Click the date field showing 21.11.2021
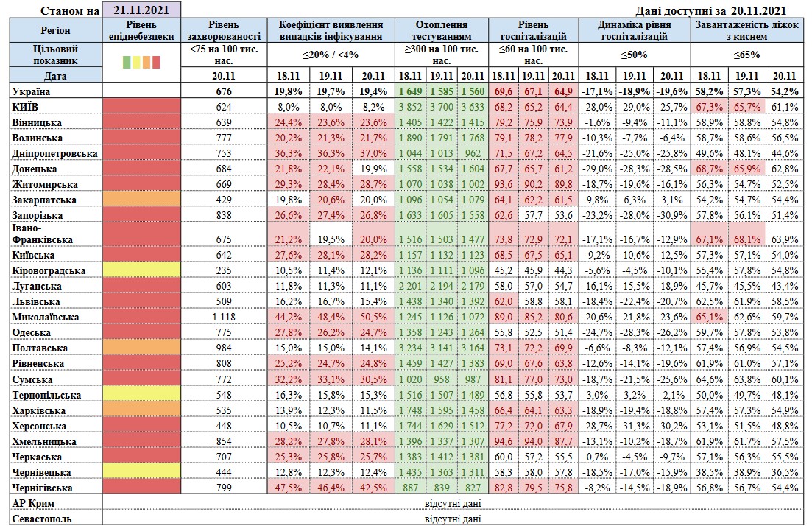This screenshot has width=812, height=526. 141,10
